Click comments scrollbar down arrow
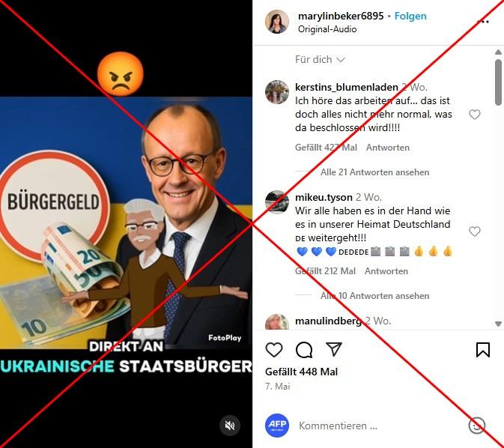This screenshot has width=504, height=448. point(498,324)
